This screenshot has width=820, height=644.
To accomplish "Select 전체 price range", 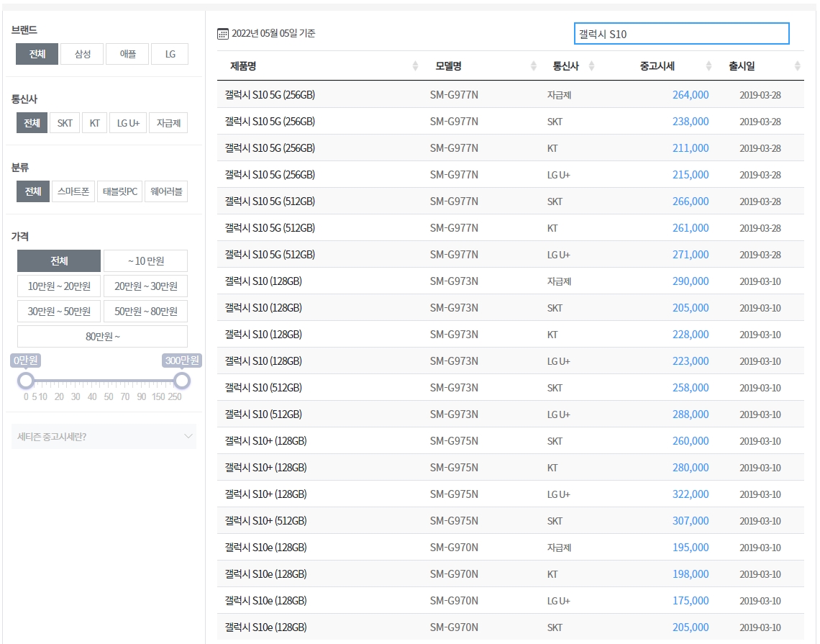I will point(59,260).
